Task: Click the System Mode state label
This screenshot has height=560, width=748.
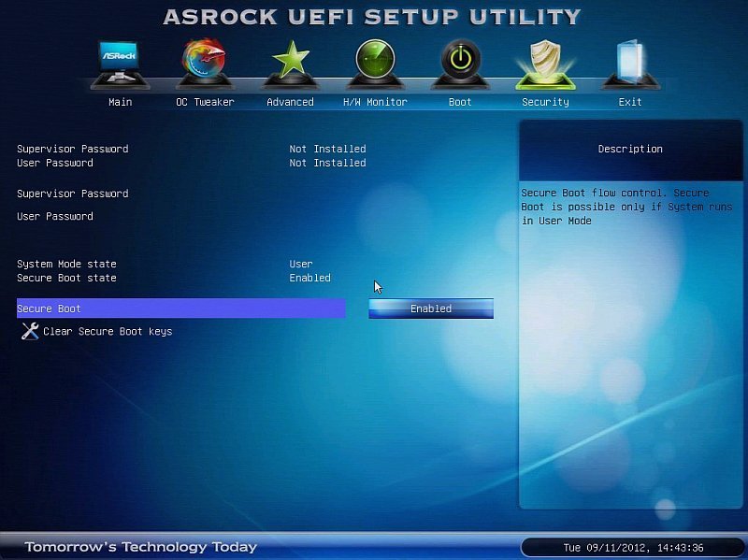Action: tap(66, 265)
